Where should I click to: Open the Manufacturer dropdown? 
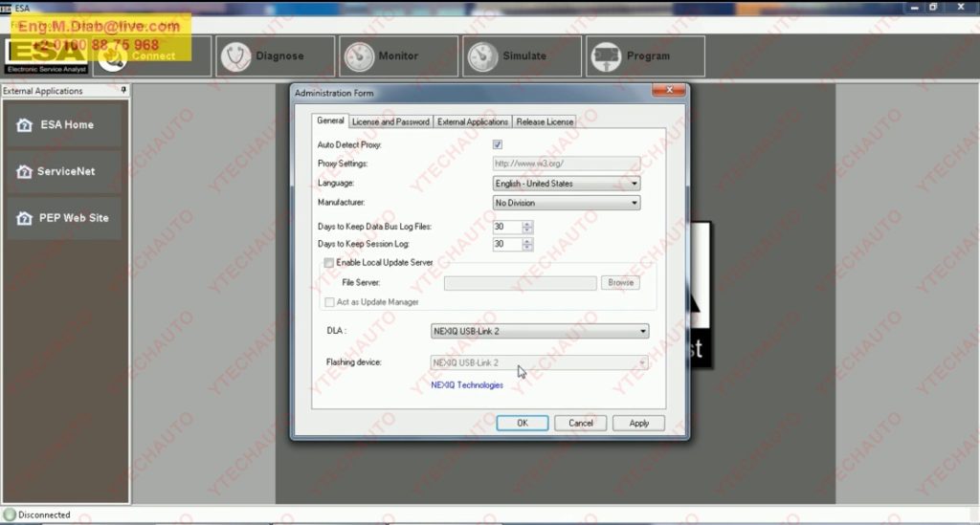click(567, 203)
